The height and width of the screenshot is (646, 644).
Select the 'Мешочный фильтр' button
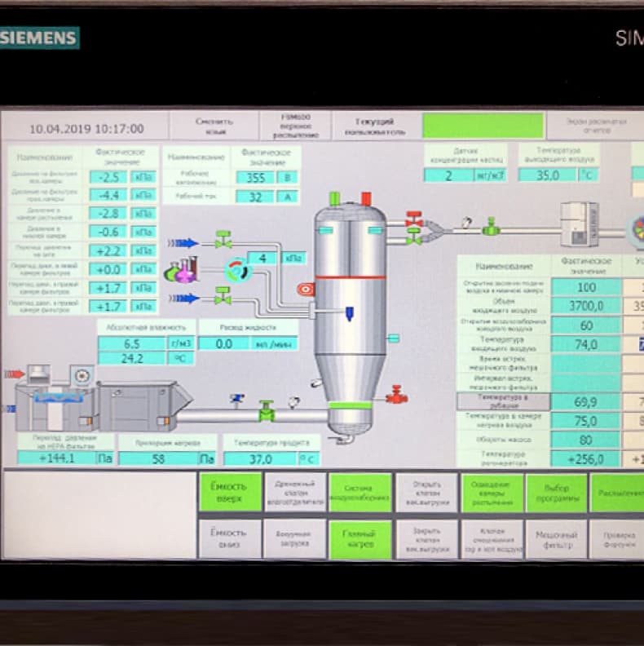pyautogui.click(x=557, y=540)
